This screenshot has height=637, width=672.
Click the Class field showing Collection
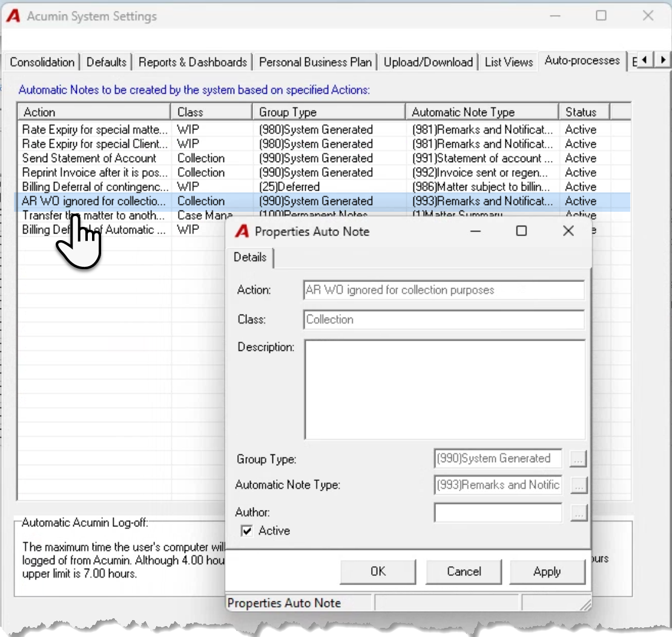pyautogui.click(x=444, y=319)
